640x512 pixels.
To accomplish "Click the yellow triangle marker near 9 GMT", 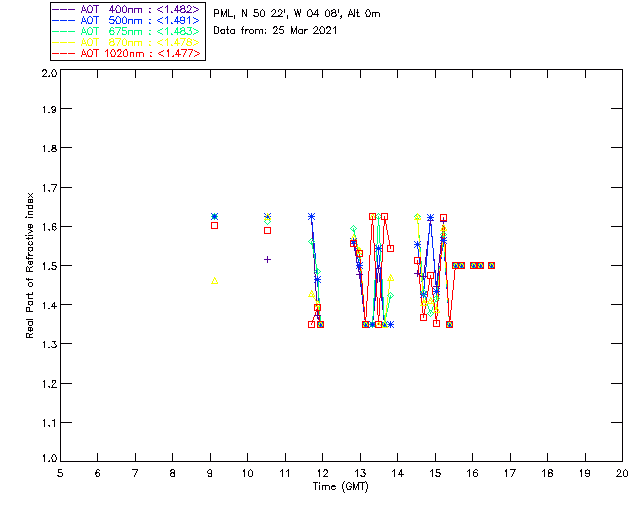I will (214, 281).
